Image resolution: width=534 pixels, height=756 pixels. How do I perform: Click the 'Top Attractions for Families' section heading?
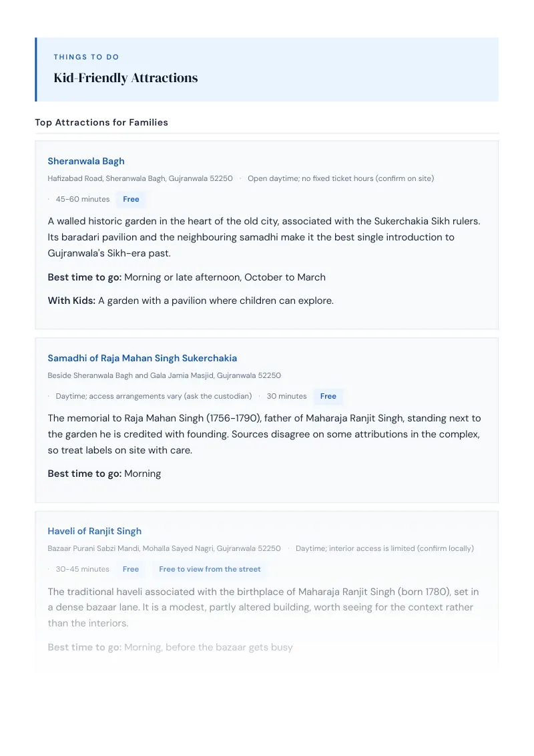click(x=101, y=122)
